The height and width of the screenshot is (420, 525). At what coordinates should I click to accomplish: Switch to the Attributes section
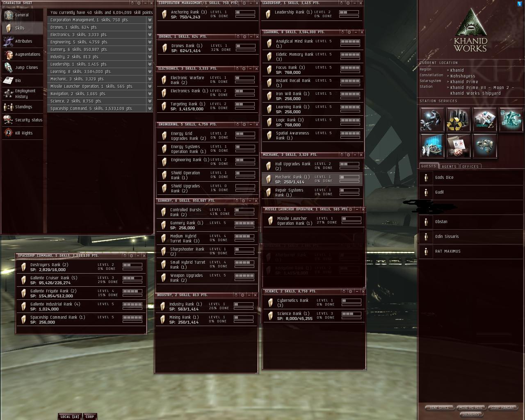(23, 41)
